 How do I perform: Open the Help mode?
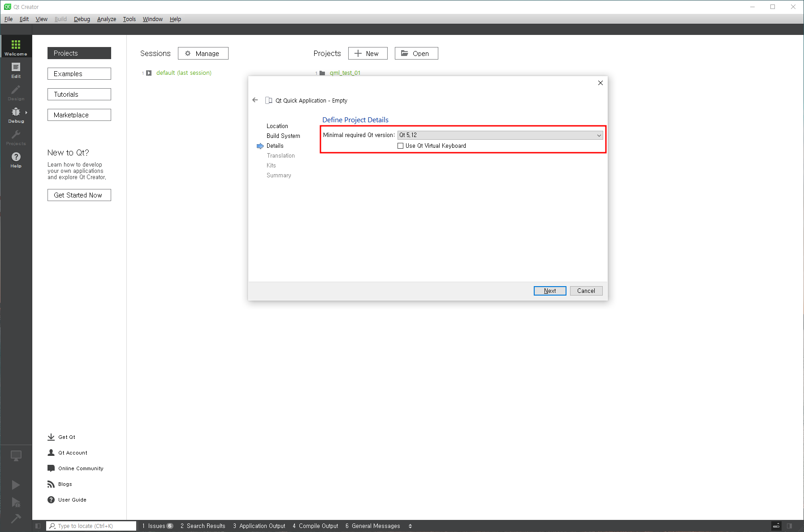click(x=16, y=159)
